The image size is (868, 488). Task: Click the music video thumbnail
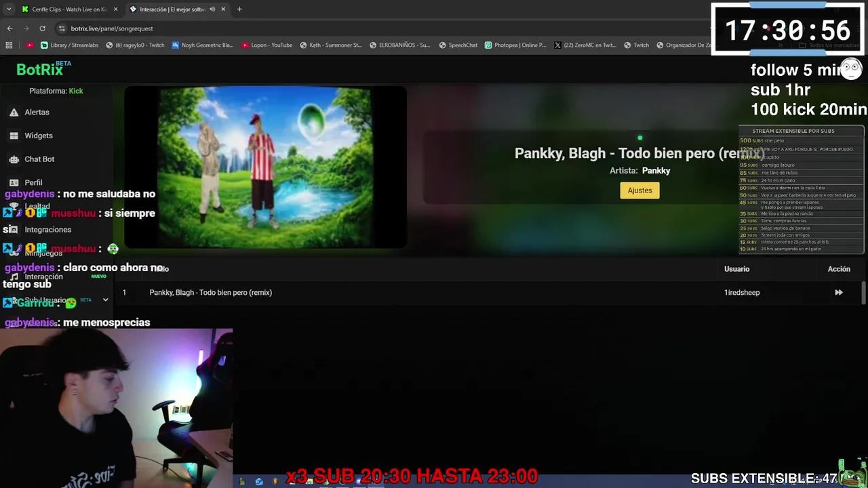pos(265,167)
